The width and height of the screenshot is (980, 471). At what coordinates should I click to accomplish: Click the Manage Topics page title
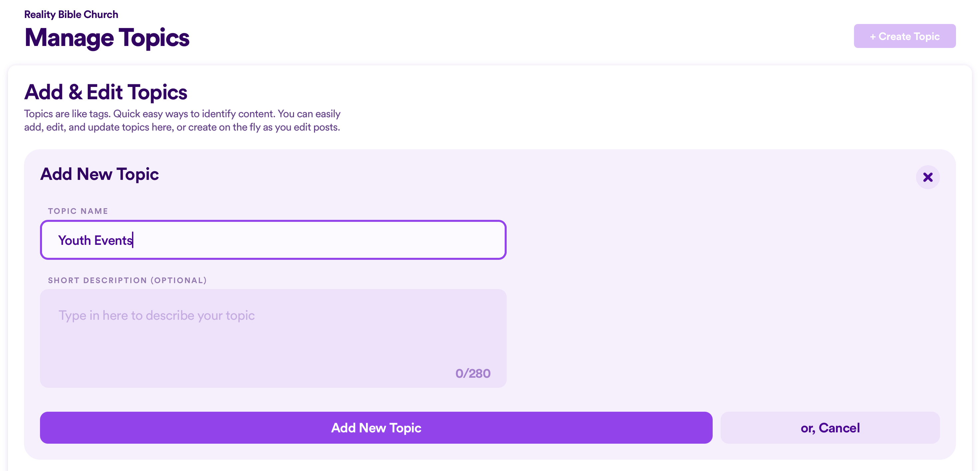click(x=107, y=38)
